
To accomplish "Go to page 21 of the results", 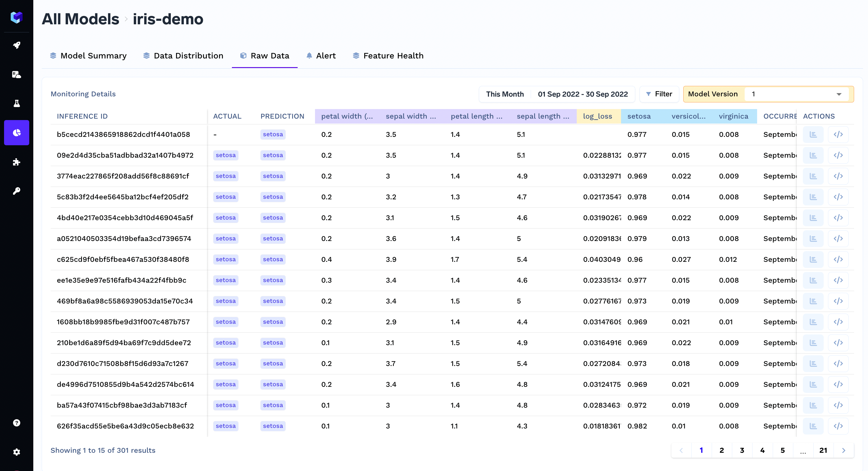I will (823, 450).
